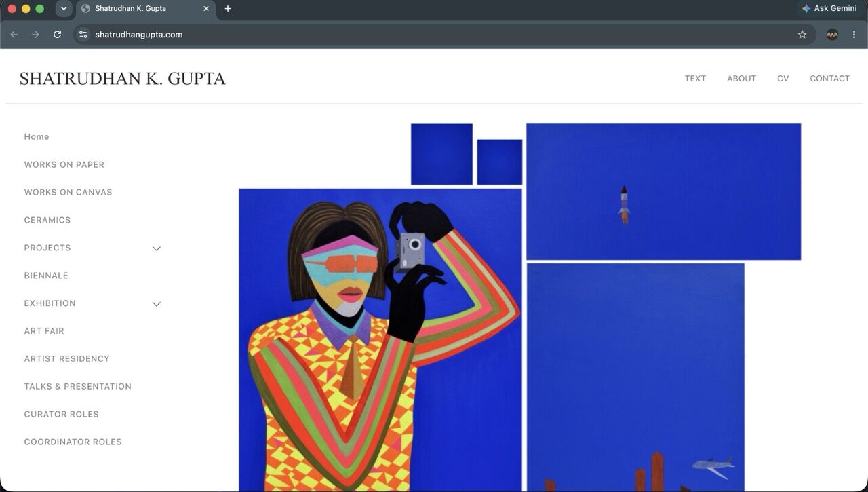
Task: Go back with the browser back arrow
Action: (14, 35)
